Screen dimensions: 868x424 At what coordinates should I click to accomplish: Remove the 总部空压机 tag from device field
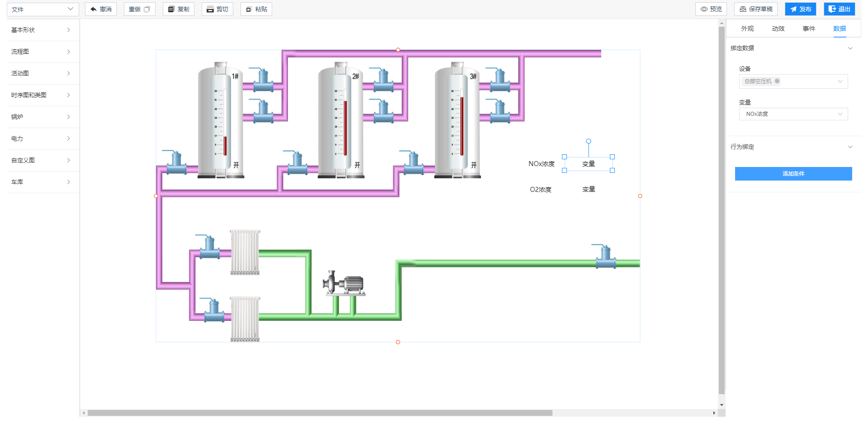pyautogui.click(x=777, y=81)
